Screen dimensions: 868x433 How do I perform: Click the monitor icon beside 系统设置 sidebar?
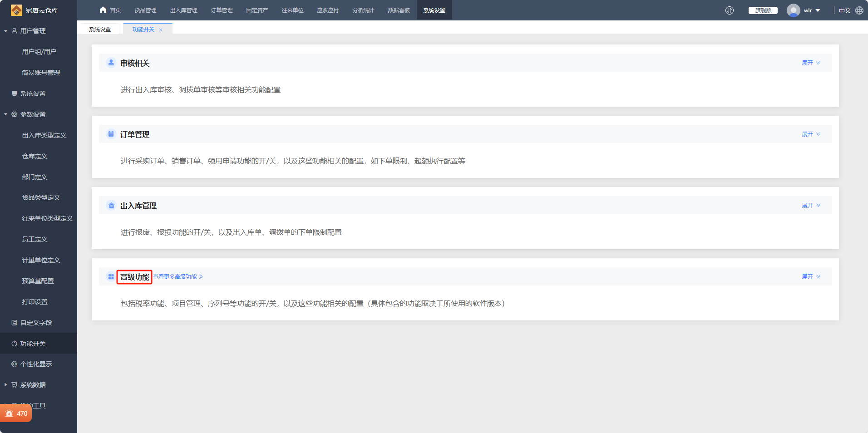tap(14, 93)
